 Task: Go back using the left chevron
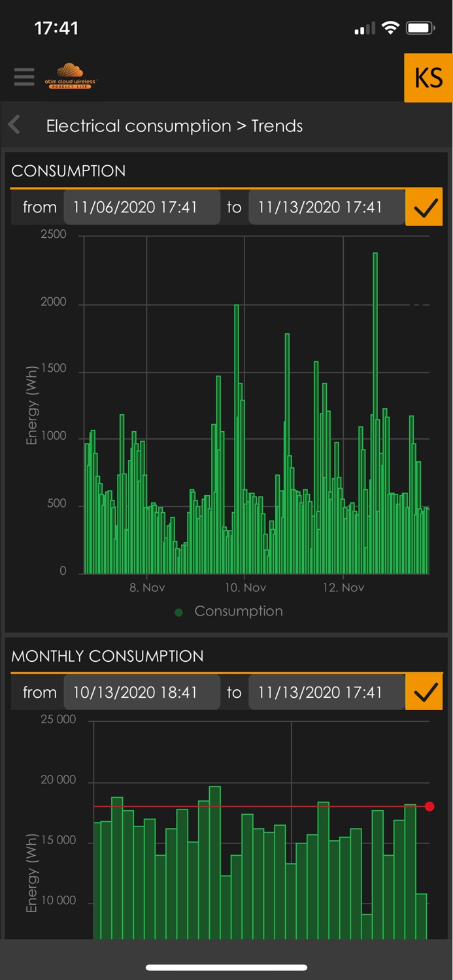pyautogui.click(x=15, y=125)
